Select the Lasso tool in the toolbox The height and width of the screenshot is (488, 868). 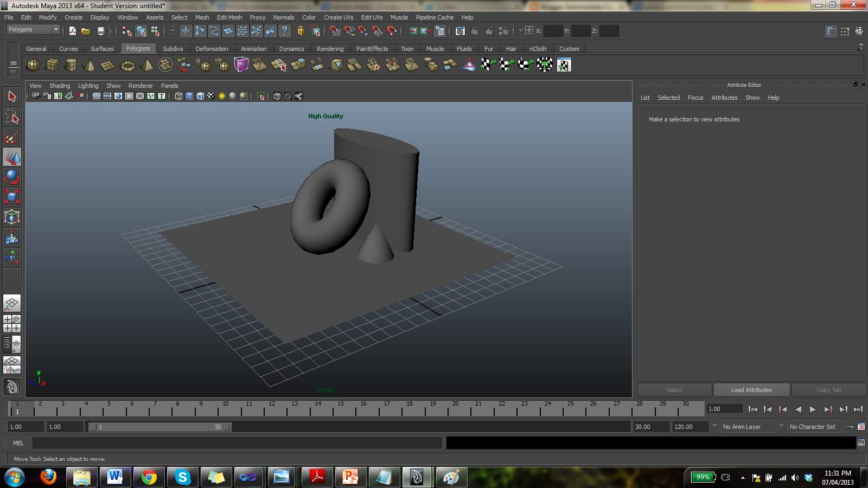(12, 117)
